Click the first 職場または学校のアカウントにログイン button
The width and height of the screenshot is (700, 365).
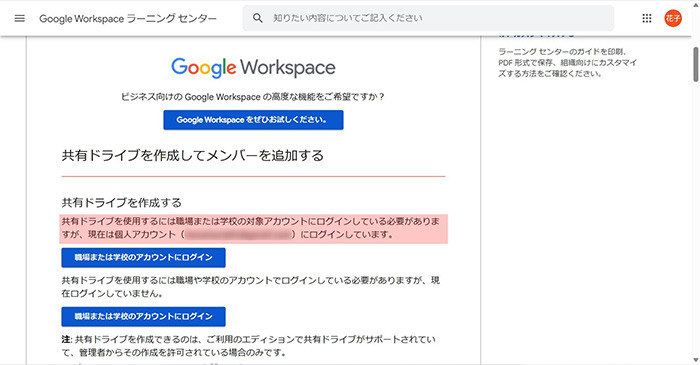tap(143, 257)
